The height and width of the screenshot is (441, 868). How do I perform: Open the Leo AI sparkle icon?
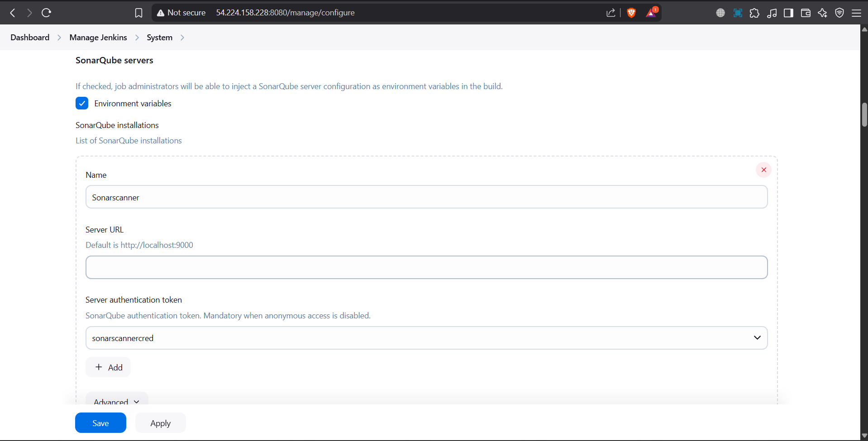822,13
